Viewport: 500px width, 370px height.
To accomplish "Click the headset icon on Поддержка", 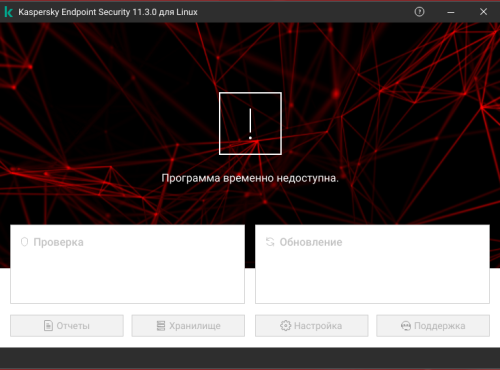I will point(406,326).
